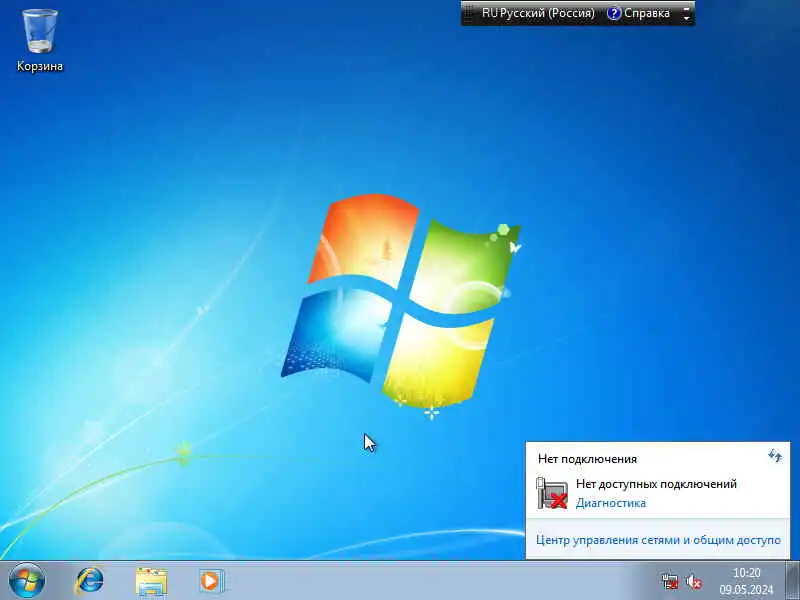Viewport: 800px width, 600px height.
Task: Select the Recycle Bin (Корзина) desktop icon
Action: pos(39,41)
